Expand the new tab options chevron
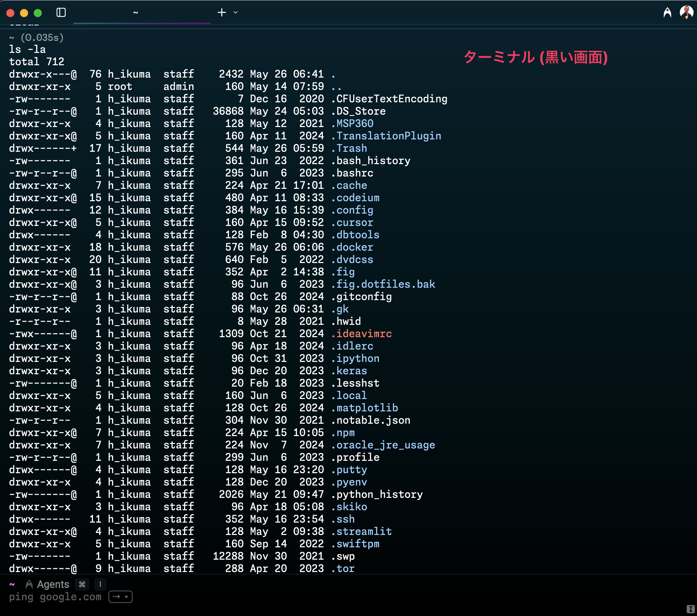Viewport: 697px width, 616px height. (x=236, y=13)
